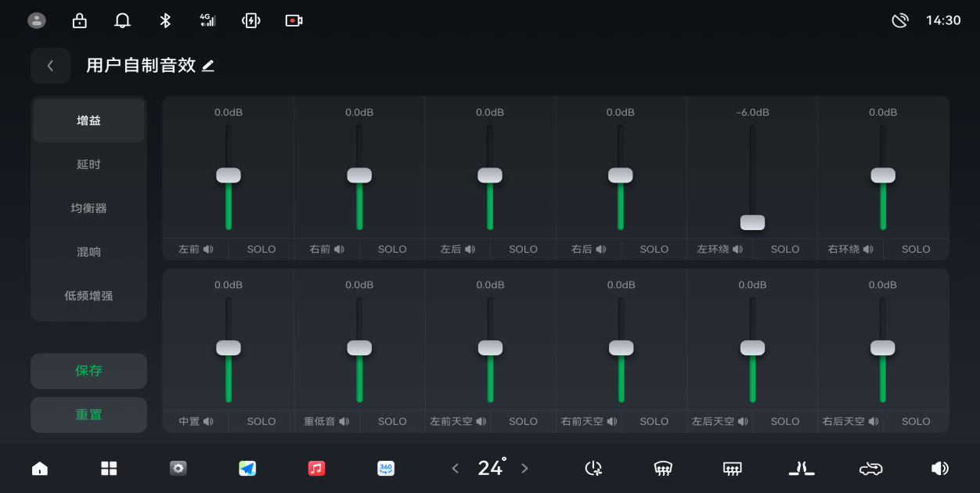This screenshot has width=980, height=493.
Task: Solo the 中置 channel
Action: pyautogui.click(x=261, y=421)
